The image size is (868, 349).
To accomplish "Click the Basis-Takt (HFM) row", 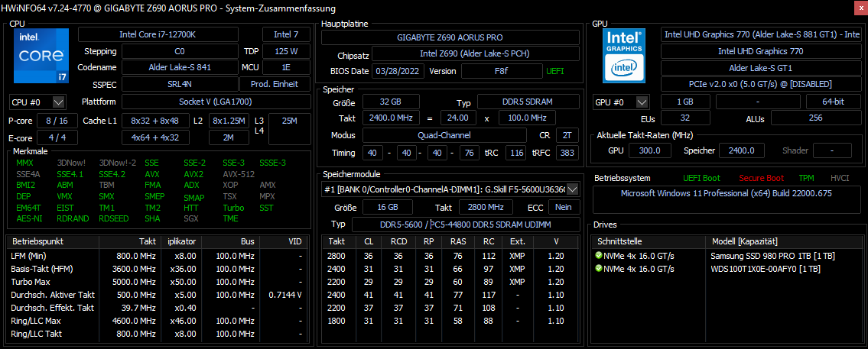I will (156, 269).
